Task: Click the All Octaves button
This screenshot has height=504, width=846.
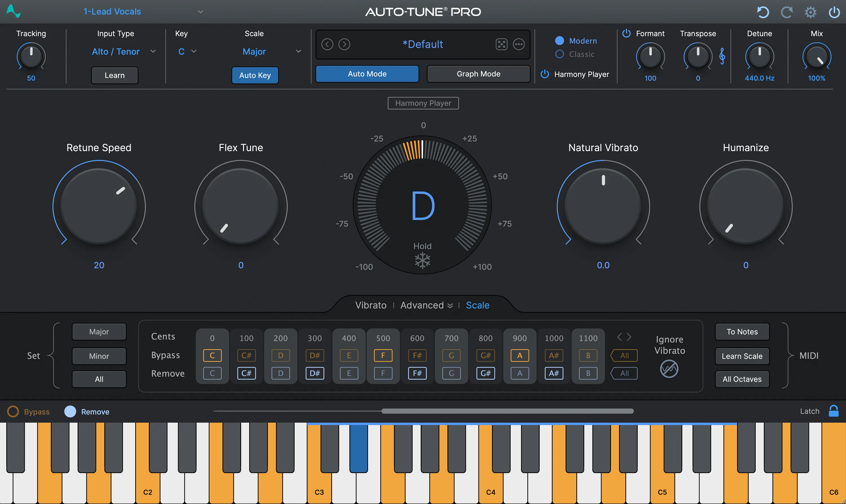Action: coord(742,379)
